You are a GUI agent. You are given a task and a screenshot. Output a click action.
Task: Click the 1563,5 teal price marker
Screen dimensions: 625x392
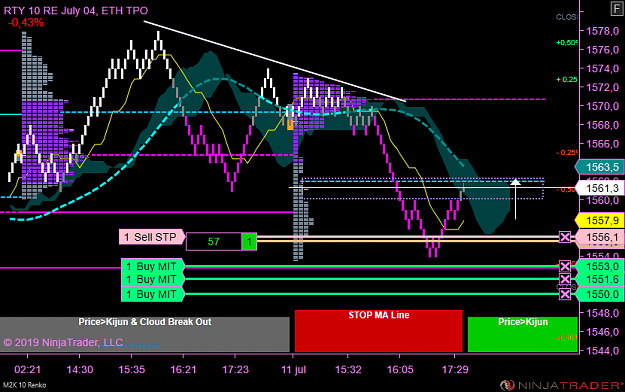point(599,167)
